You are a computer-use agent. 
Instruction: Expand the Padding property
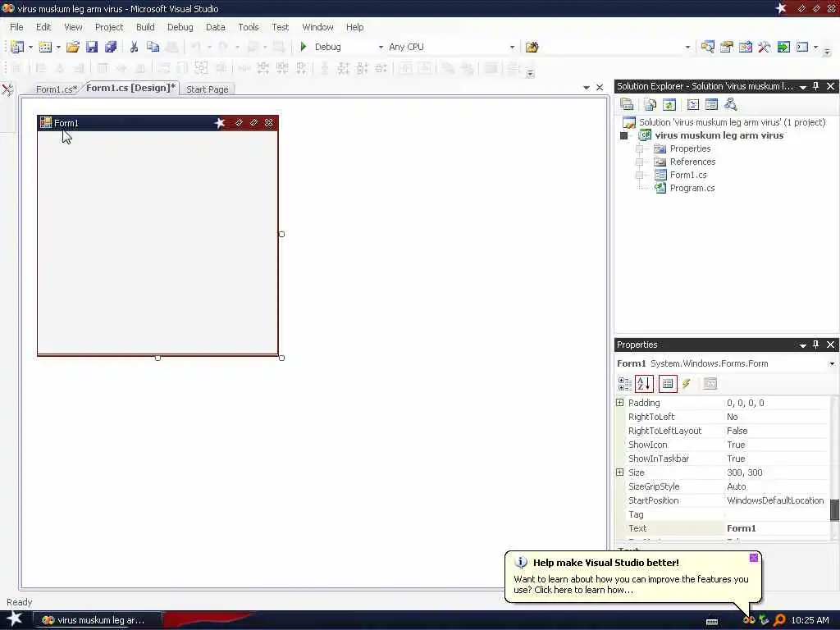tap(620, 402)
